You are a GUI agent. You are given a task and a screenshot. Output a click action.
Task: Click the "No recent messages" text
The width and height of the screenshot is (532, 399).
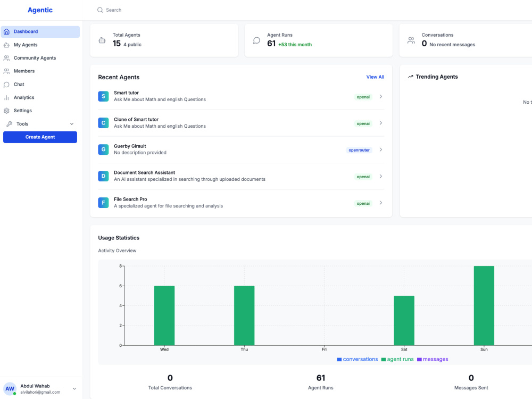pos(452,45)
